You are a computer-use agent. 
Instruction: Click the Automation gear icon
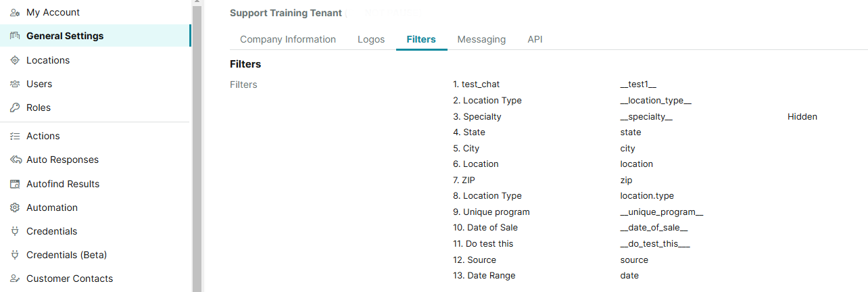point(15,208)
